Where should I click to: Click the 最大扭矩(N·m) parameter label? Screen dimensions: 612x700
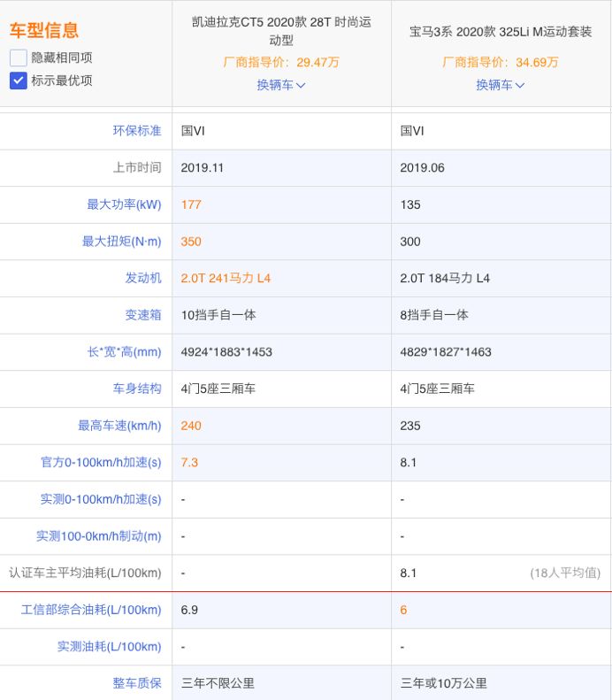tap(121, 242)
